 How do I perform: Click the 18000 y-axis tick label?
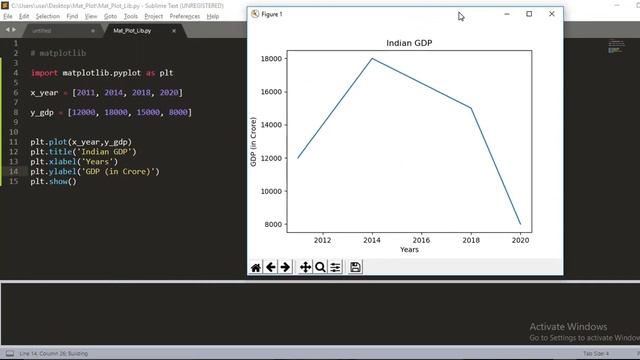271,59
